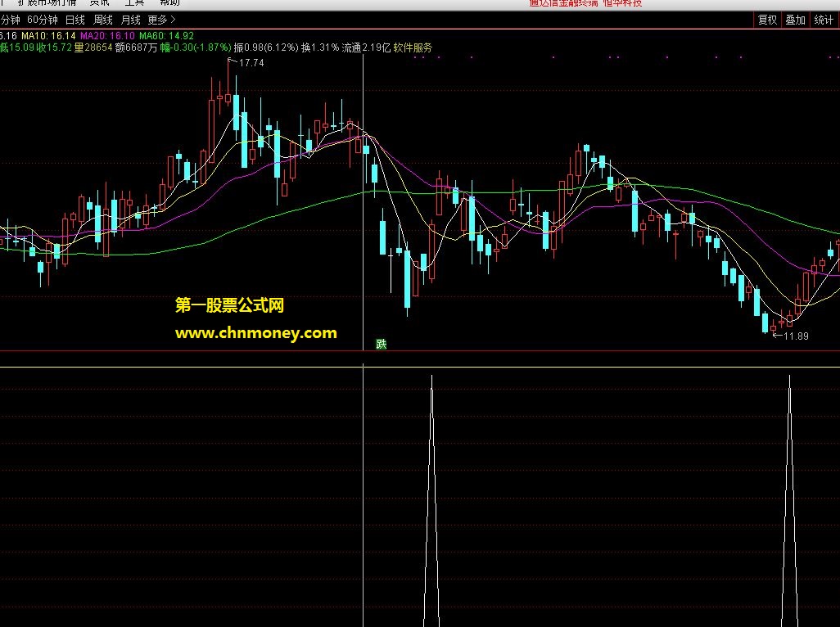This screenshot has height=627, width=840.
Task: Click the 11.89 low price marker
Action: coord(796,336)
